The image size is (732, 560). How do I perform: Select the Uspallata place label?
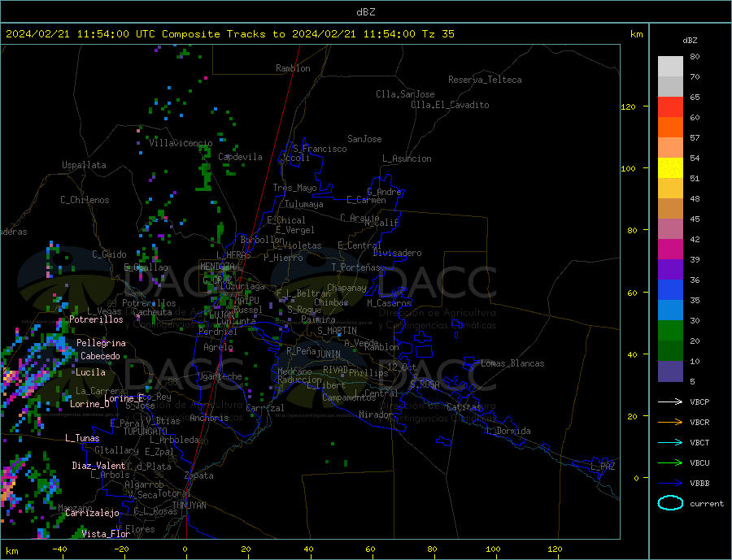84,165
